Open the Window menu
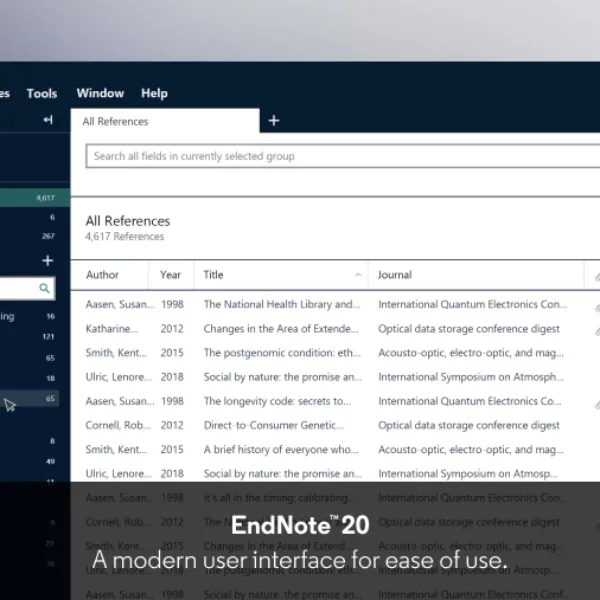The height and width of the screenshot is (600, 600). pyautogui.click(x=100, y=93)
